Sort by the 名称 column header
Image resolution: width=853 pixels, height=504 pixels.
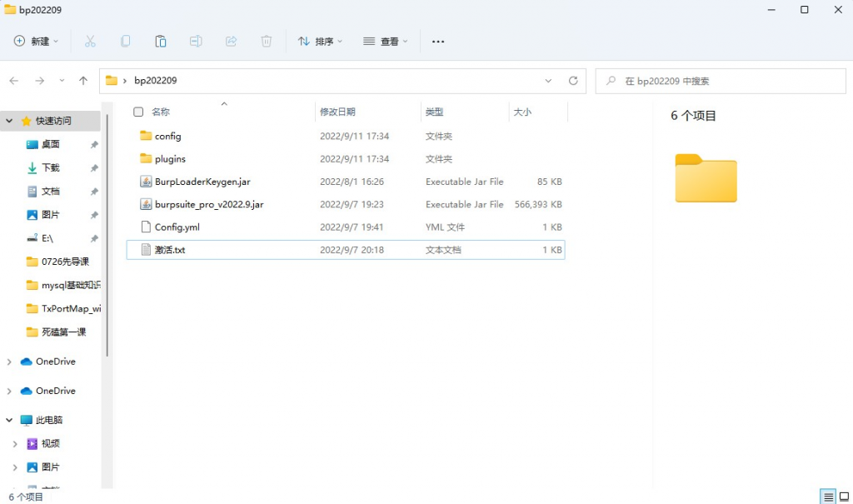(x=161, y=112)
